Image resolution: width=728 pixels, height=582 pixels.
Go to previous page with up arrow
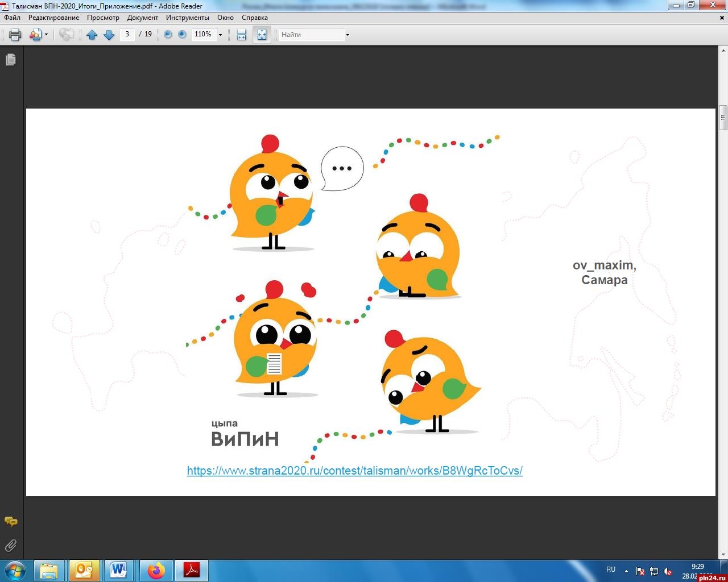click(92, 35)
